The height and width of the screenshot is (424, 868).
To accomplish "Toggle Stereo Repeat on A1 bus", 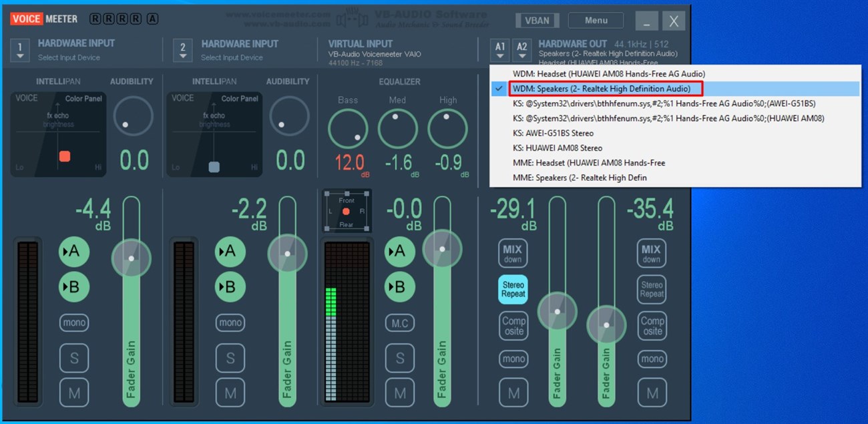I will 513,289.
